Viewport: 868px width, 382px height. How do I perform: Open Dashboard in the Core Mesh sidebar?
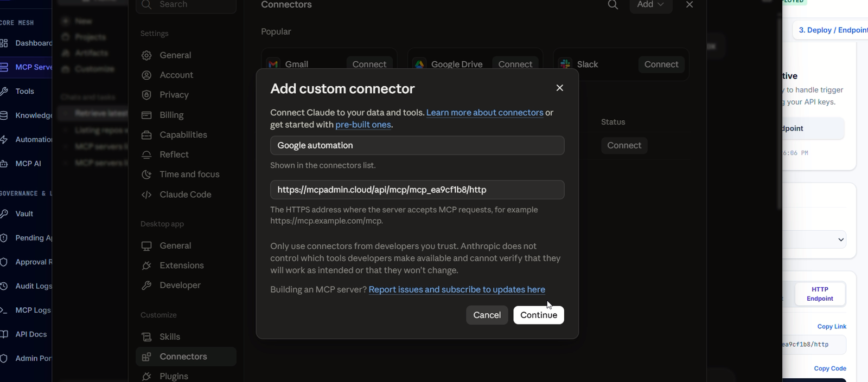[x=26, y=43]
